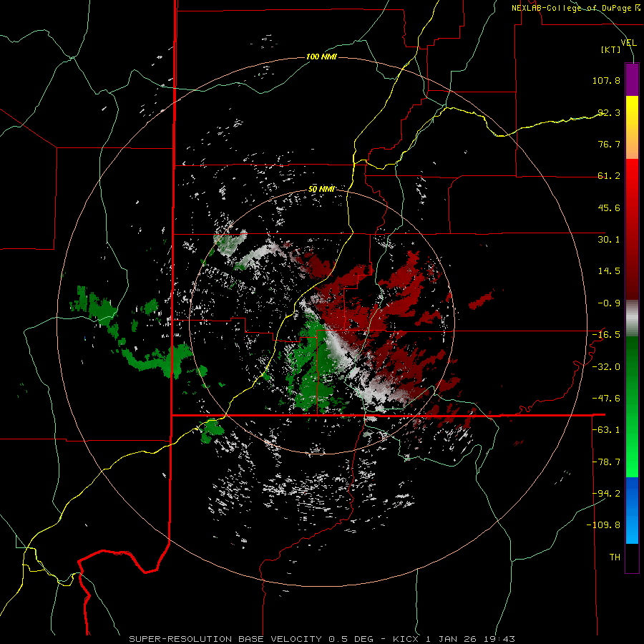The height and width of the screenshot is (644, 644).
Task: Click the 100 NMI range ring label
Action: 321,57
